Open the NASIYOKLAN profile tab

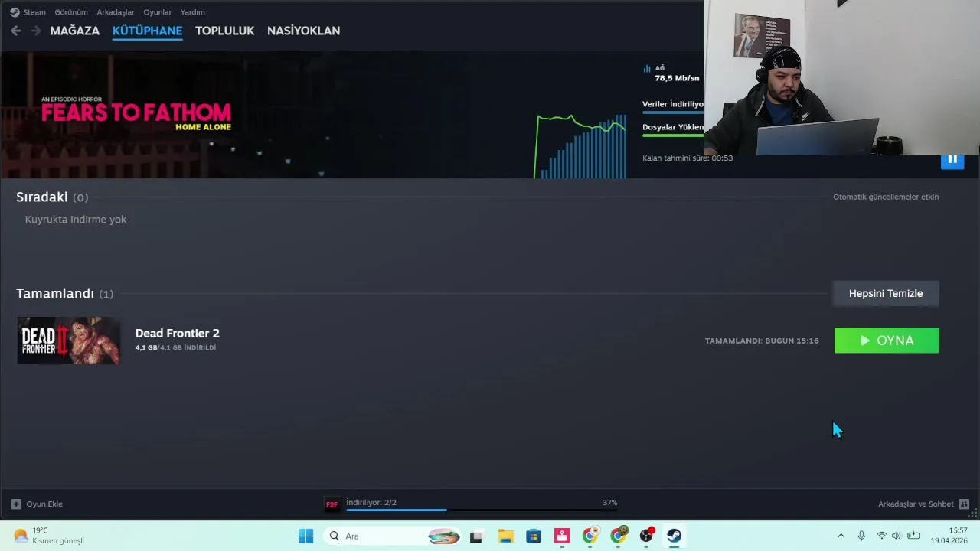pyautogui.click(x=303, y=31)
